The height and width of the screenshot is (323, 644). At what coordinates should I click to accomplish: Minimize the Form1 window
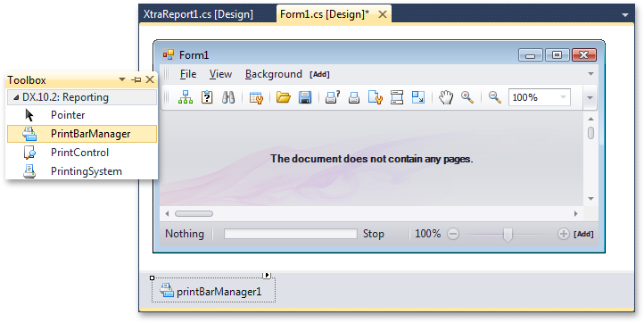coord(531,54)
